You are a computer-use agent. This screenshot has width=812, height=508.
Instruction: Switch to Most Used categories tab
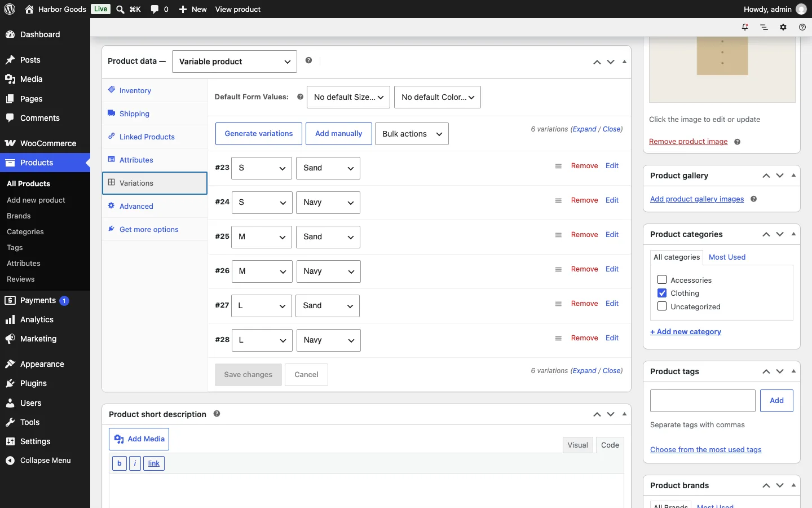coord(727,257)
